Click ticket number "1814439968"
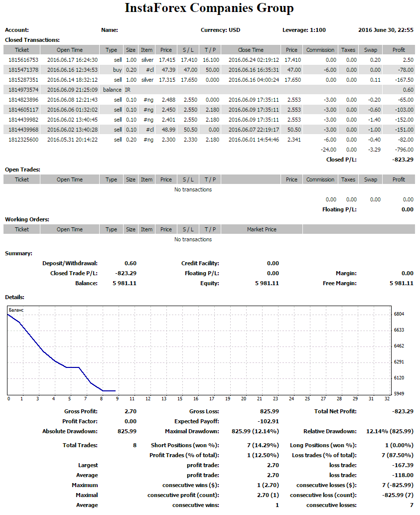Screen dimensions: 420x515 pyautogui.click(x=23, y=130)
